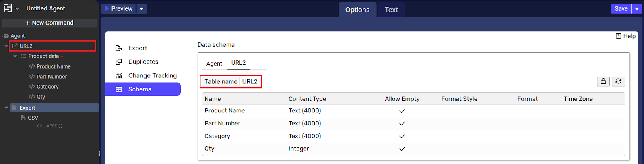This screenshot has width=644, height=164.
Task: Select Category capture command
Action: tap(47, 87)
